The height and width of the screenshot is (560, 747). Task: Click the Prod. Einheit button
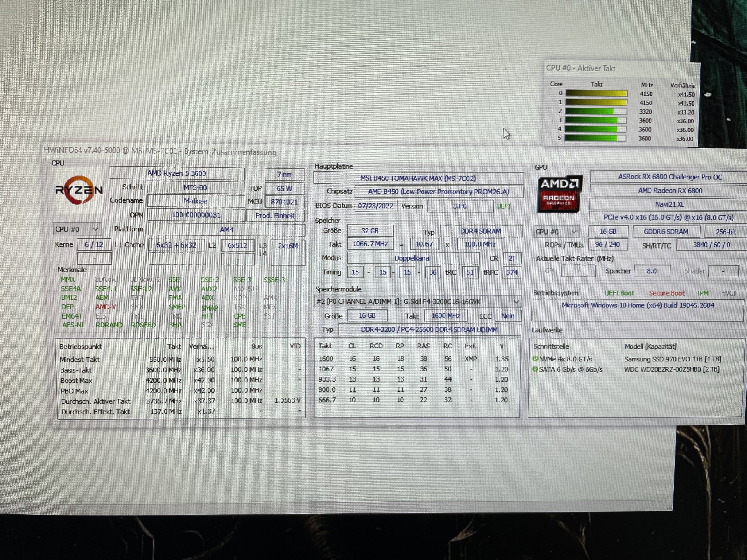pos(275,216)
